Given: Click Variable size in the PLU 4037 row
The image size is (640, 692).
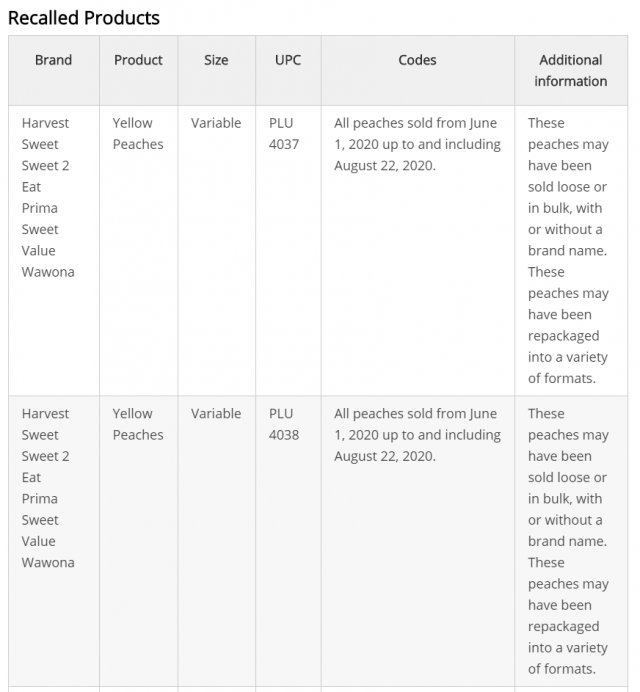Looking at the screenshot, I should coord(216,123).
